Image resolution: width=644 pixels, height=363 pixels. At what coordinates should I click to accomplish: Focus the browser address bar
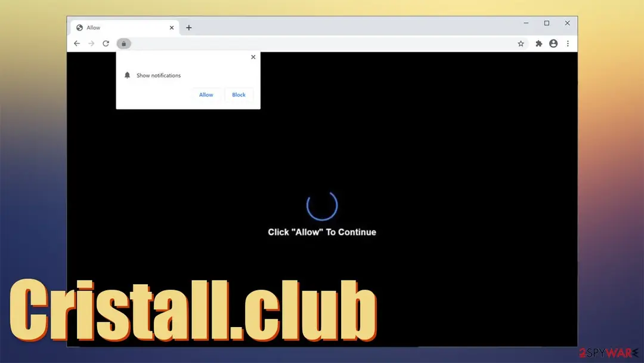pyautogui.click(x=323, y=44)
